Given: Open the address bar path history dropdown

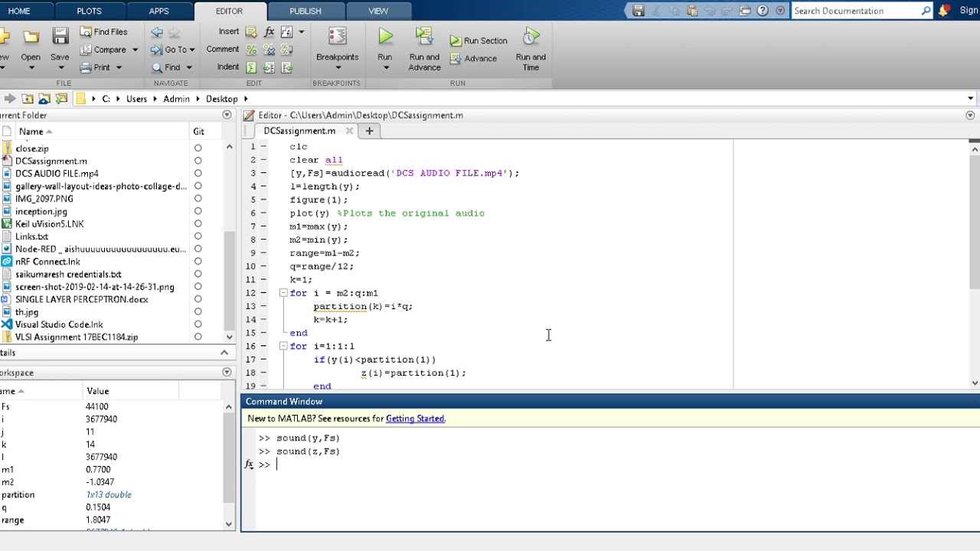Looking at the screenshot, I should [970, 99].
